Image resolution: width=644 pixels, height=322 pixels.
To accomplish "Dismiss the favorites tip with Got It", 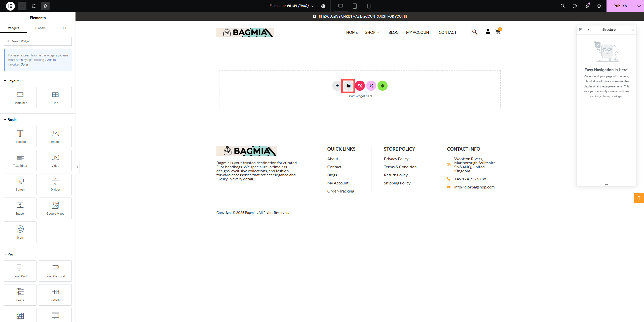I will pos(24,65).
